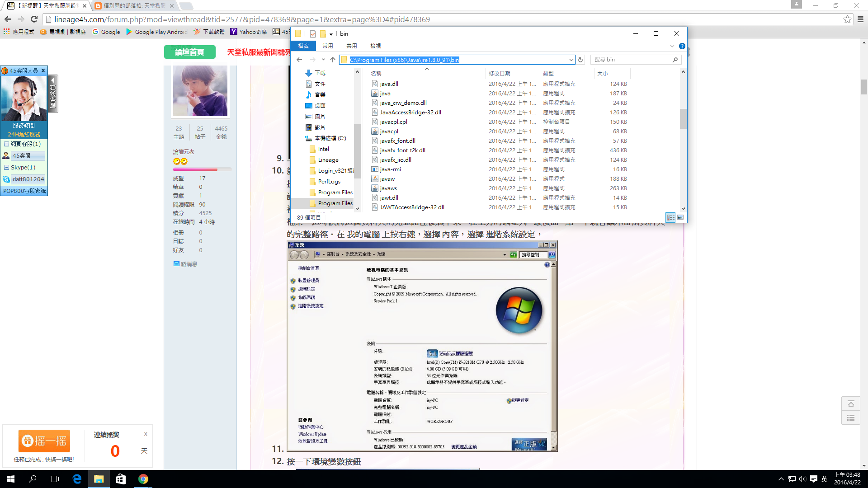Image resolution: width=868 pixels, height=488 pixels.
Task: Select the javaw application file
Action: coord(387,179)
